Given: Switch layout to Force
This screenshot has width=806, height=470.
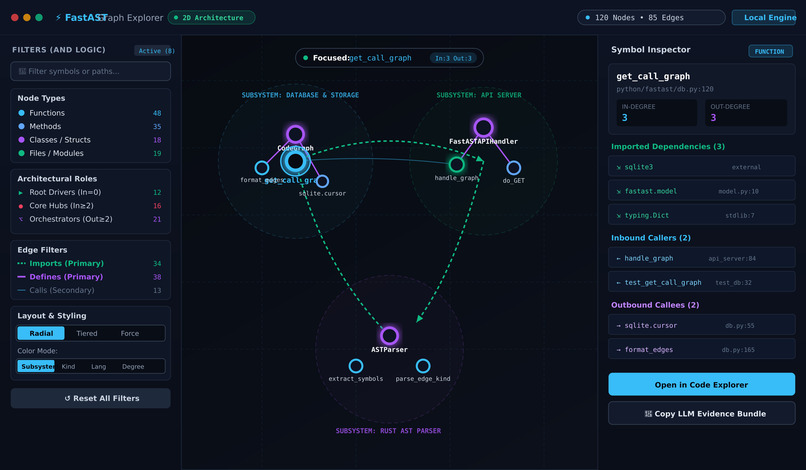Looking at the screenshot, I should (x=130, y=333).
